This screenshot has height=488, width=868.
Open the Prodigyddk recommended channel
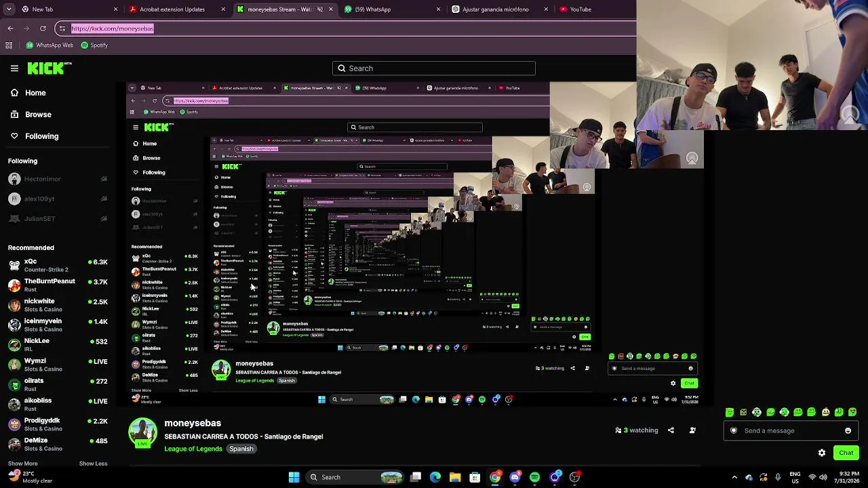(58, 424)
